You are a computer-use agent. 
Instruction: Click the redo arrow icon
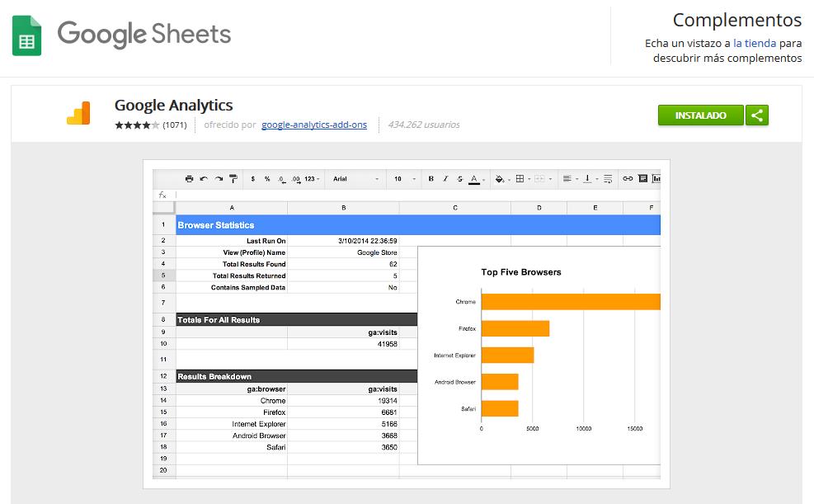point(219,178)
